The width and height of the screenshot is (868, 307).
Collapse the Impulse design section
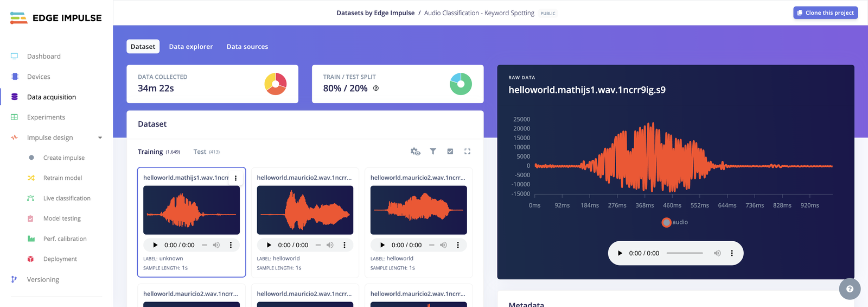point(100,138)
